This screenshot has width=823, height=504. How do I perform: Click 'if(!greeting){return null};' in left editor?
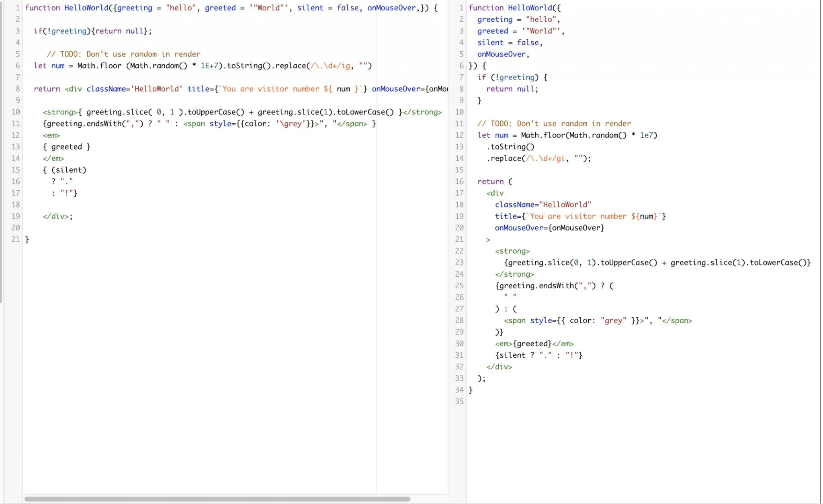pyautogui.click(x=93, y=31)
